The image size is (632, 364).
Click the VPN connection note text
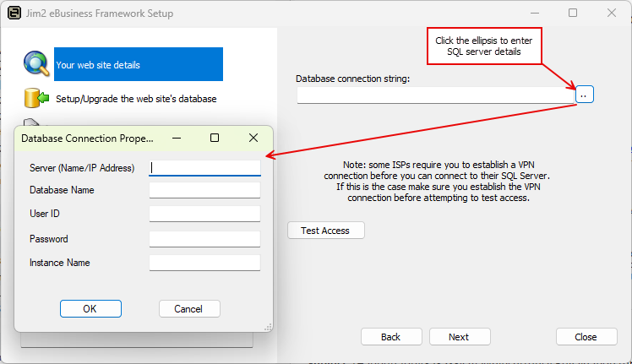pyautogui.click(x=437, y=182)
